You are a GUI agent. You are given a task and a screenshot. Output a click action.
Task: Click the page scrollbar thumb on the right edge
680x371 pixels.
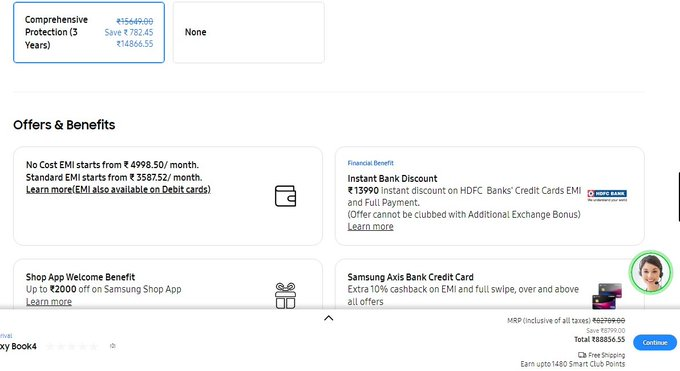(x=679, y=197)
